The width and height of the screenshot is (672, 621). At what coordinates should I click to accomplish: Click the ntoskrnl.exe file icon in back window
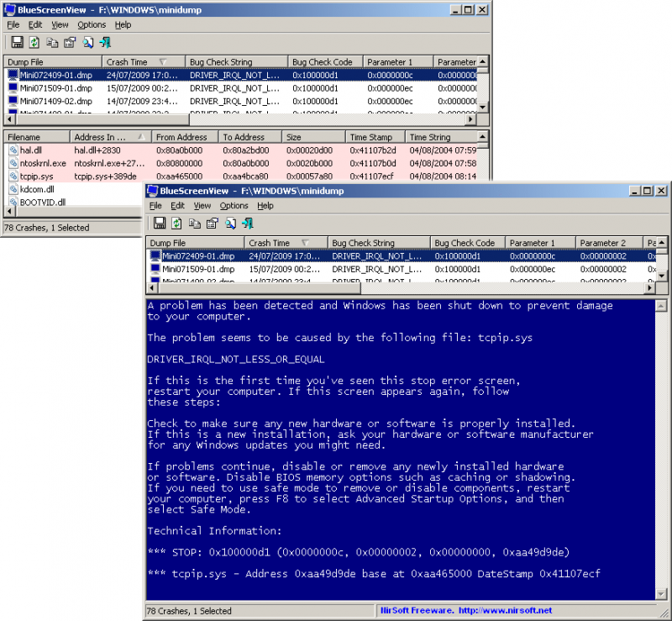[13, 163]
